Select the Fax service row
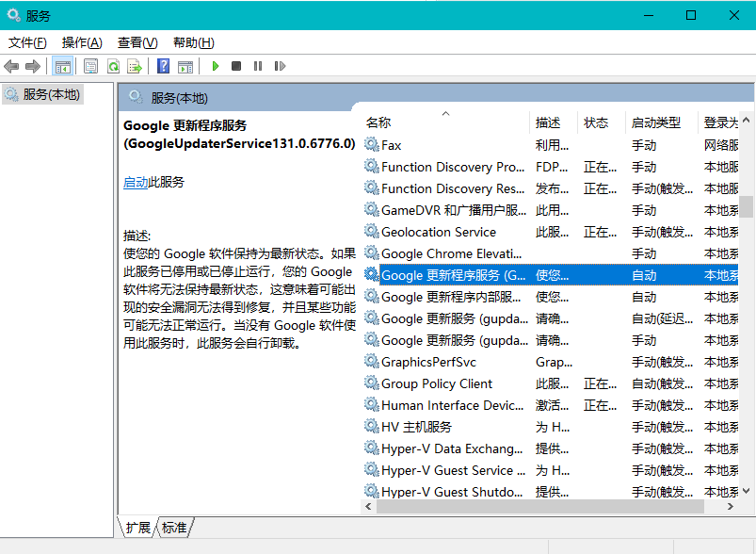Viewport: 756px width, 554px height. [x=551, y=145]
